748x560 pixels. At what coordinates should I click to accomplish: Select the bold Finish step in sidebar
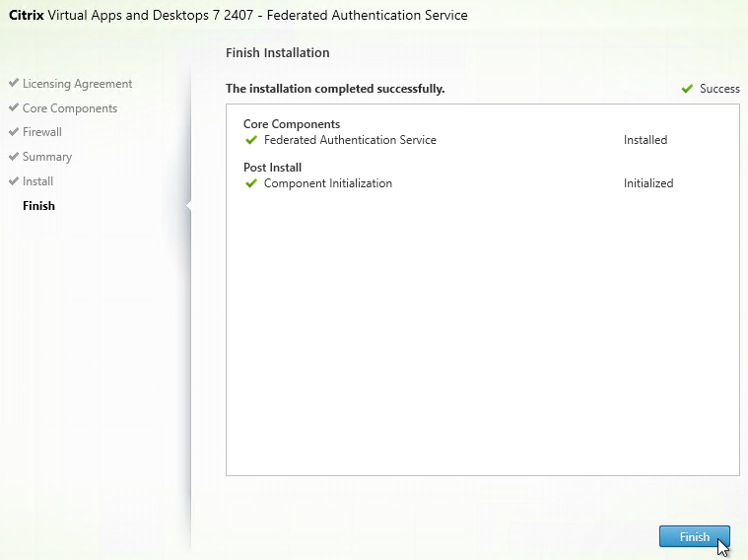(39, 206)
